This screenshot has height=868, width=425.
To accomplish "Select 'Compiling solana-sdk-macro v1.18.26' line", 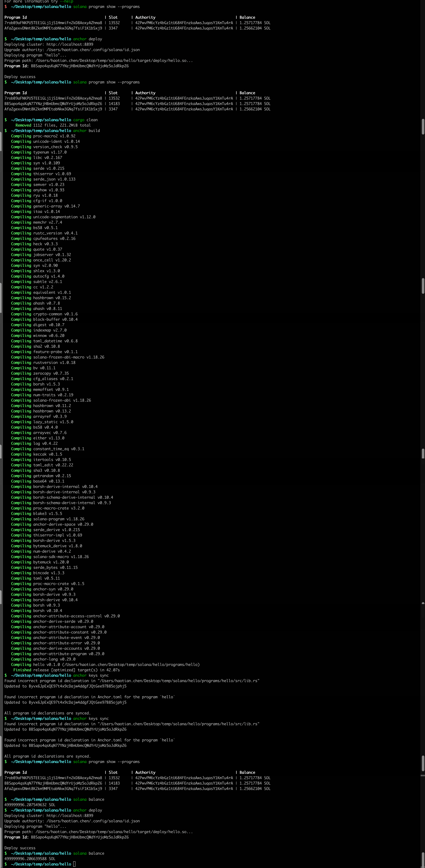I will [50, 557].
